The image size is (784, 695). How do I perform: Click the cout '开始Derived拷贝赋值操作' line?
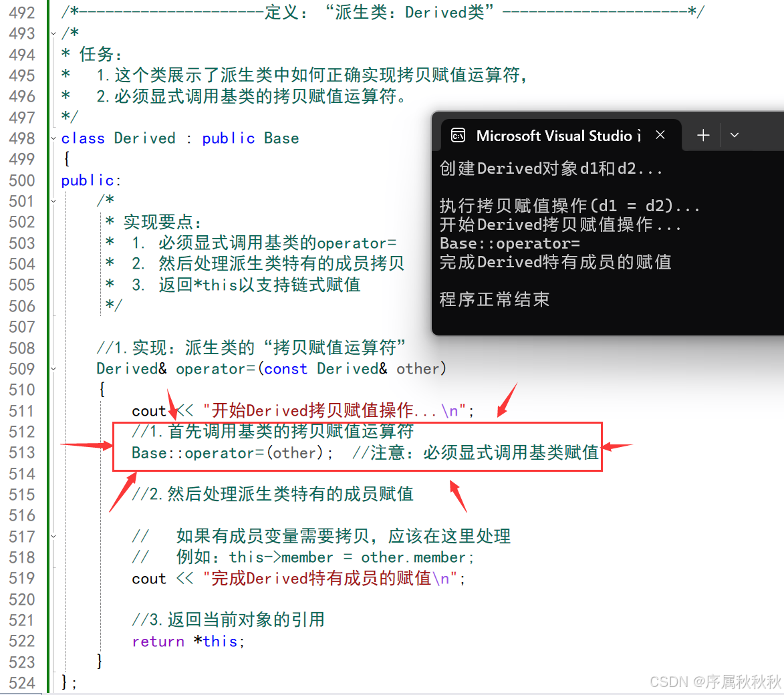tap(303, 411)
